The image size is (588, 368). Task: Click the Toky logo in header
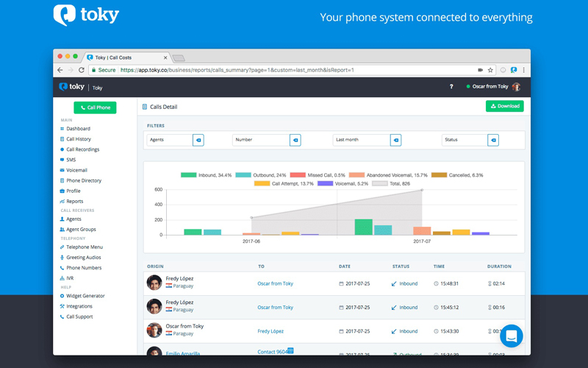click(72, 87)
